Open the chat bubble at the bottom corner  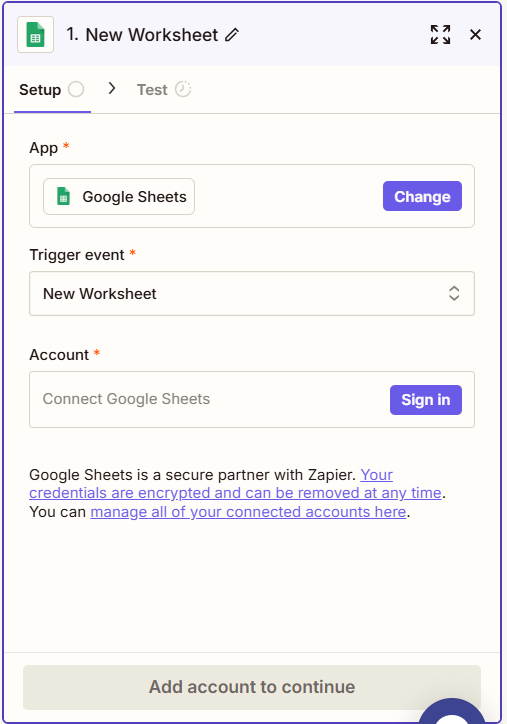point(453,712)
